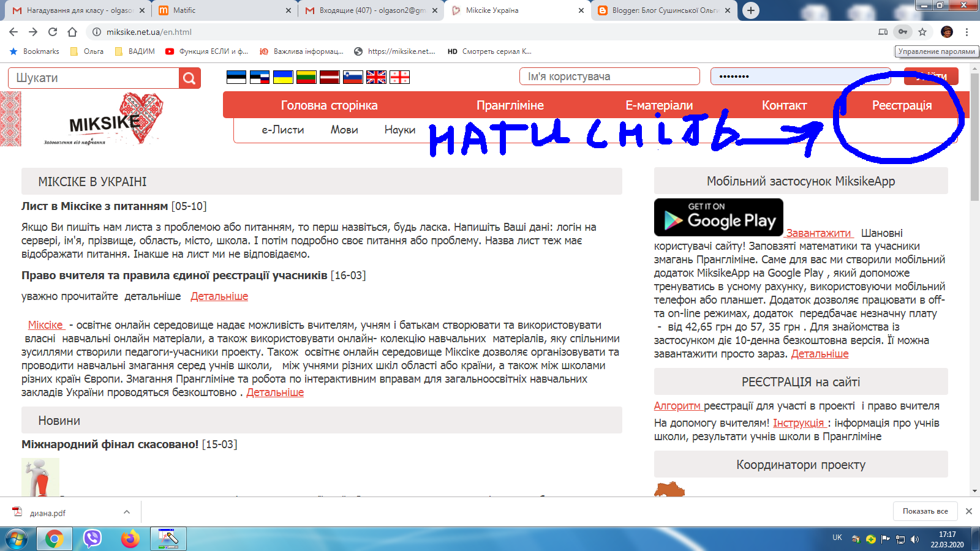
Task: Go back using browser back arrow
Action: (13, 32)
